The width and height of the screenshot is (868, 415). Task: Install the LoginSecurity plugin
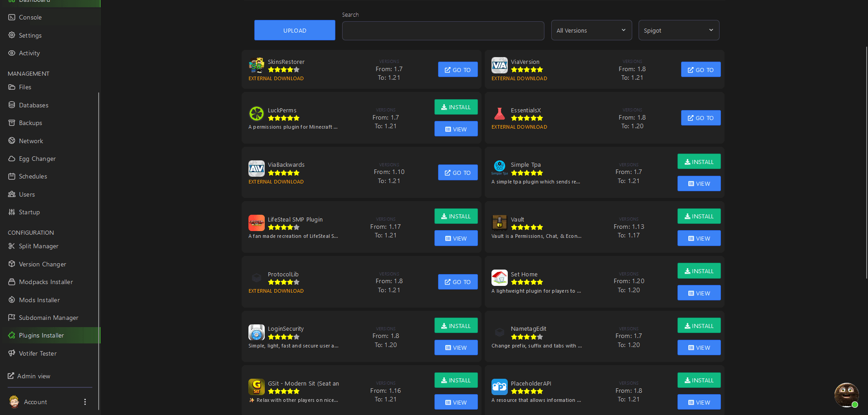tap(456, 326)
